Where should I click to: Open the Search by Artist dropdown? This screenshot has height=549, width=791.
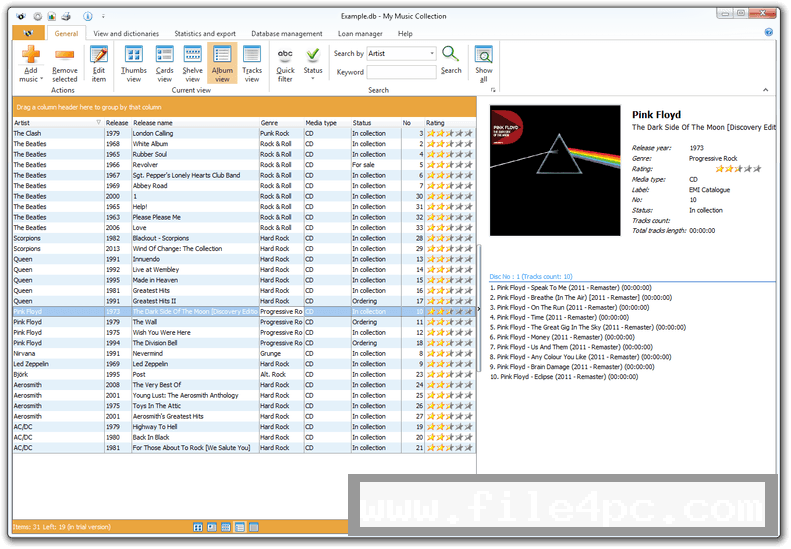[432, 53]
